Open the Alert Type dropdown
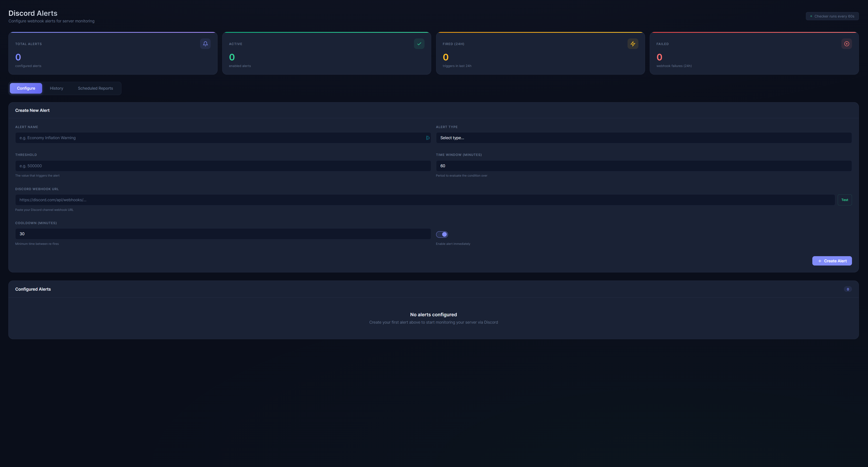868x467 pixels. [x=644, y=138]
